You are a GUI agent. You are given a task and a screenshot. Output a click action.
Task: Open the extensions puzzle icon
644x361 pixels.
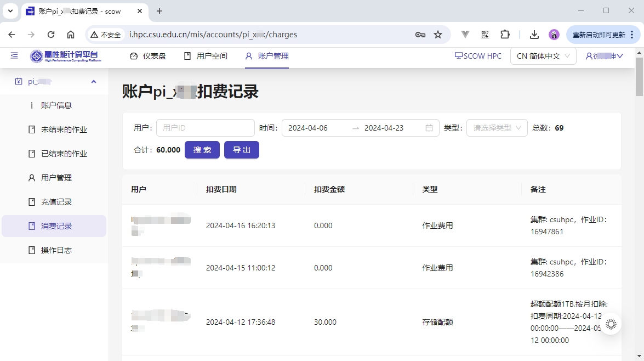coord(505,35)
